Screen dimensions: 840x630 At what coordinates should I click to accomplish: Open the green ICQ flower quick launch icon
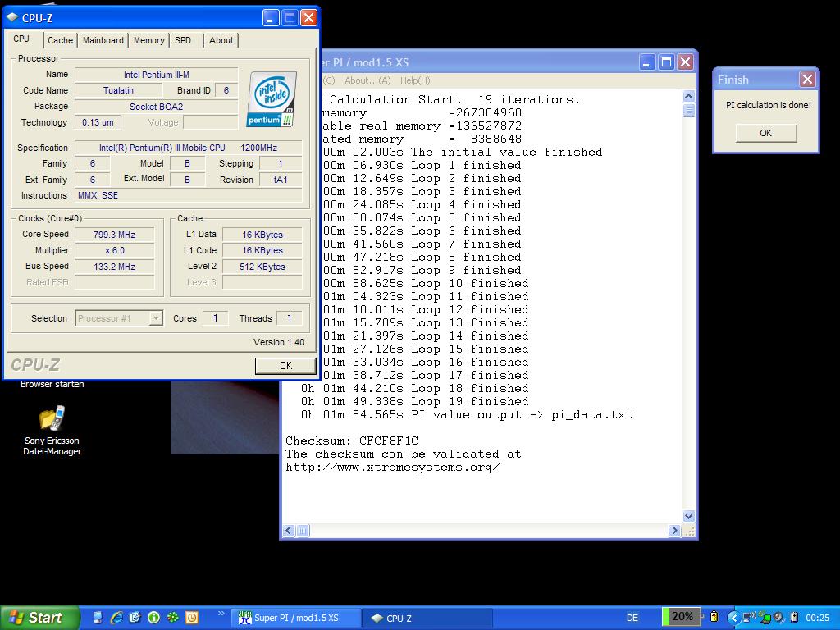coord(172,618)
